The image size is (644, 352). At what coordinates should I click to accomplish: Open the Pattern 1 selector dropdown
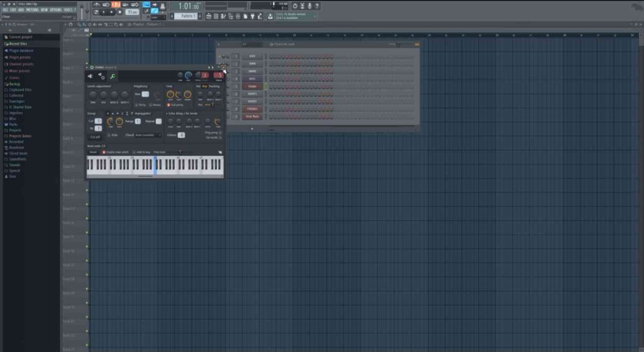point(186,16)
